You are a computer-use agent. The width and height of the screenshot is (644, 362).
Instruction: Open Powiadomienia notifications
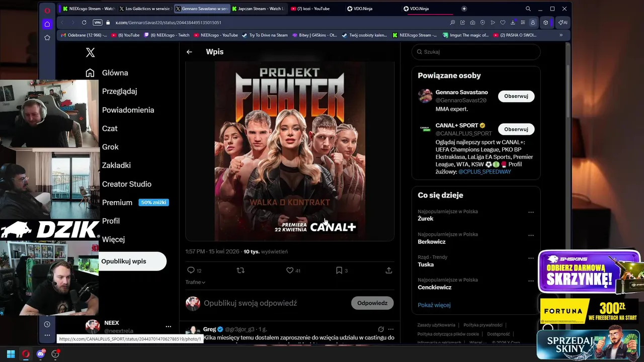pos(128,110)
